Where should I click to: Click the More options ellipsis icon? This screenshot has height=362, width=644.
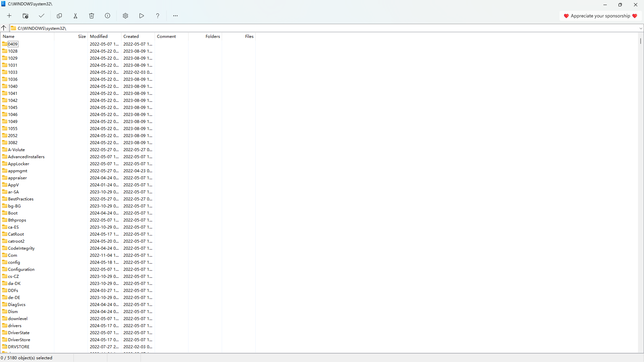pyautogui.click(x=175, y=16)
